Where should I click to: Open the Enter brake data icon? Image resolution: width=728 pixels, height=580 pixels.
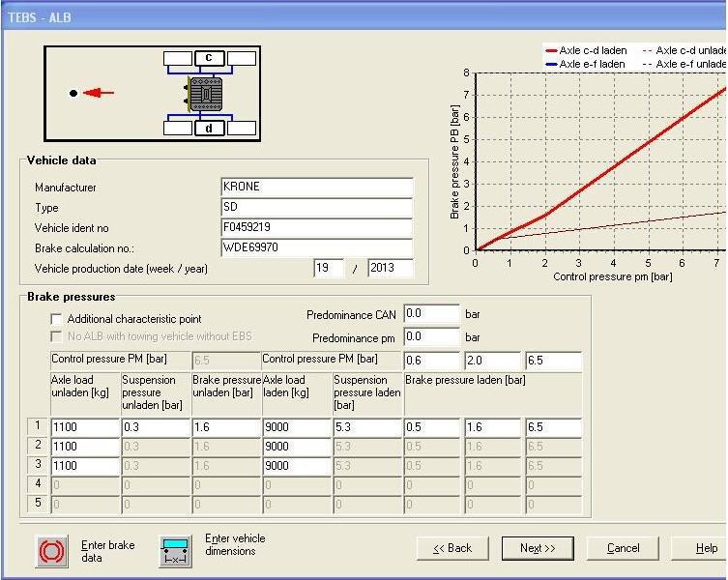pyautogui.click(x=51, y=551)
